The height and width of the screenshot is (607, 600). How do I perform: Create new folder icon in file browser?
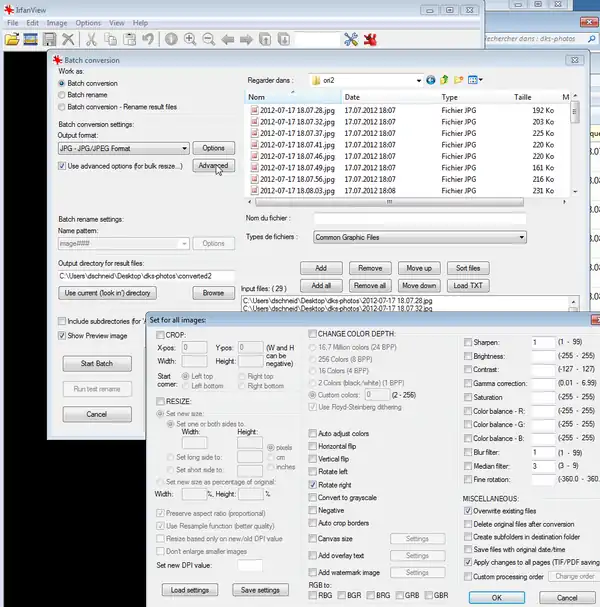(x=460, y=80)
